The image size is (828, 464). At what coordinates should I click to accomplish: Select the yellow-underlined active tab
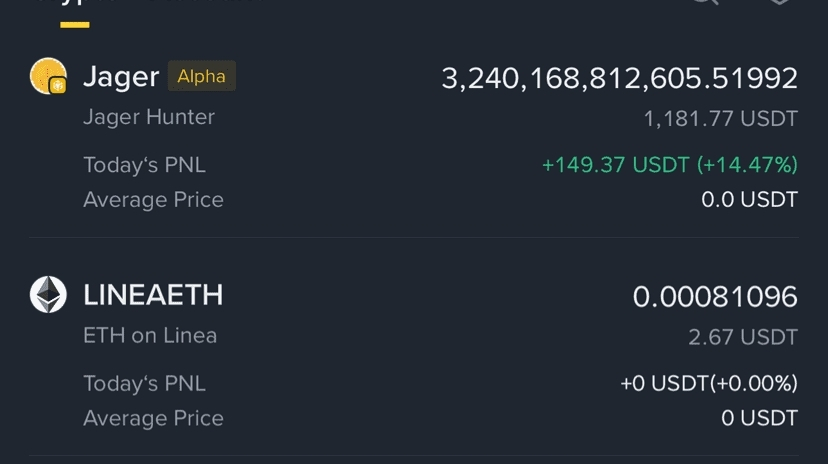click(x=75, y=10)
